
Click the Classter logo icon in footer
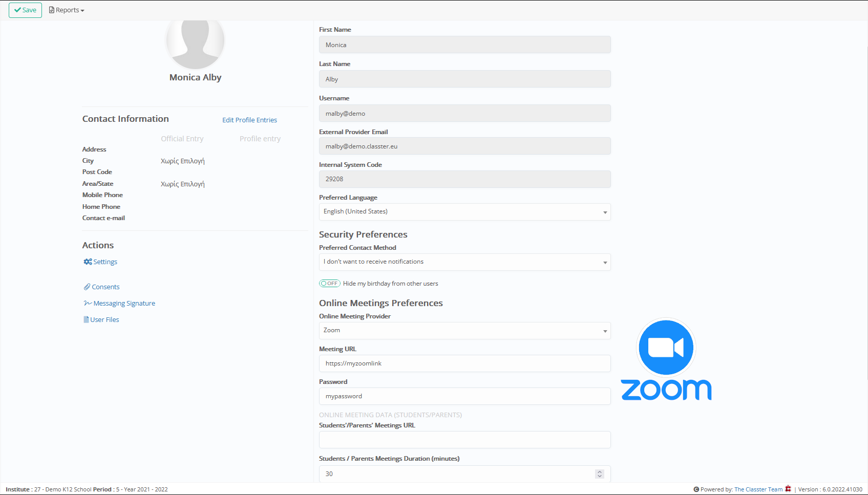pyautogui.click(x=788, y=489)
